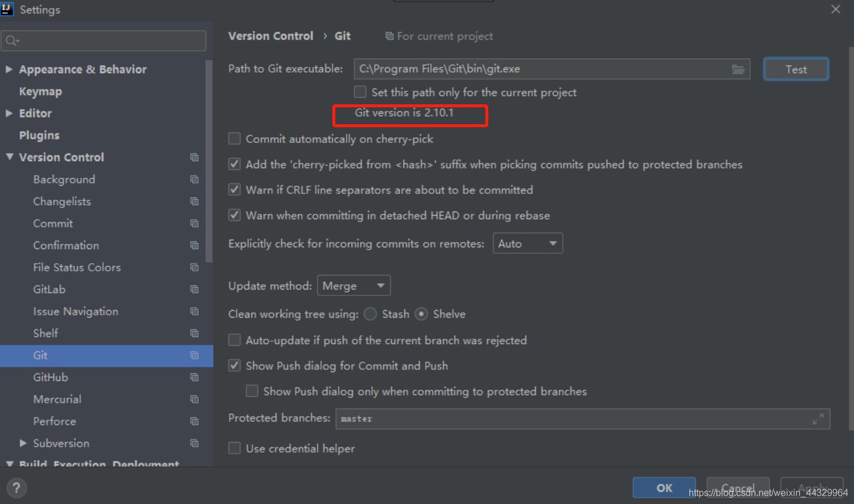Open the Keymap settings page

click(x=40, y=91)
